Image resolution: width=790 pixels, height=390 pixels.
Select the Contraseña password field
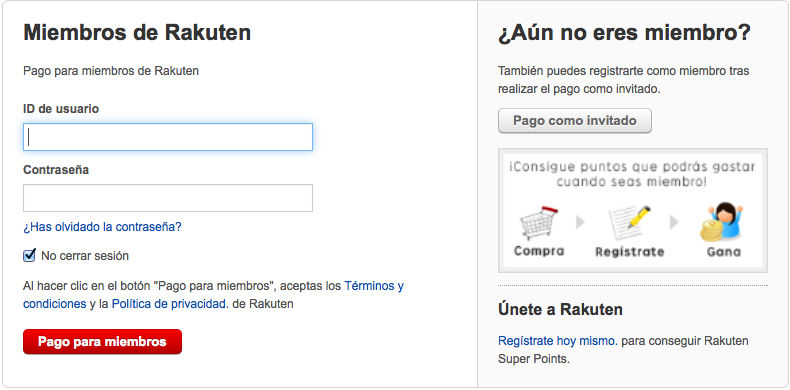[x=168, y=198]
